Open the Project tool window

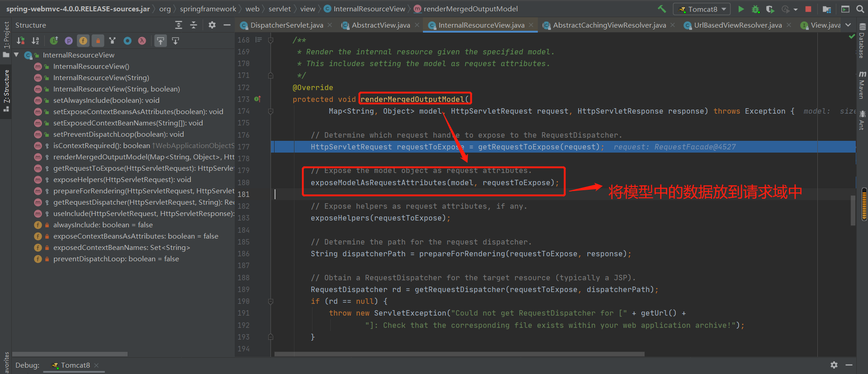click(x=6, y=40)
